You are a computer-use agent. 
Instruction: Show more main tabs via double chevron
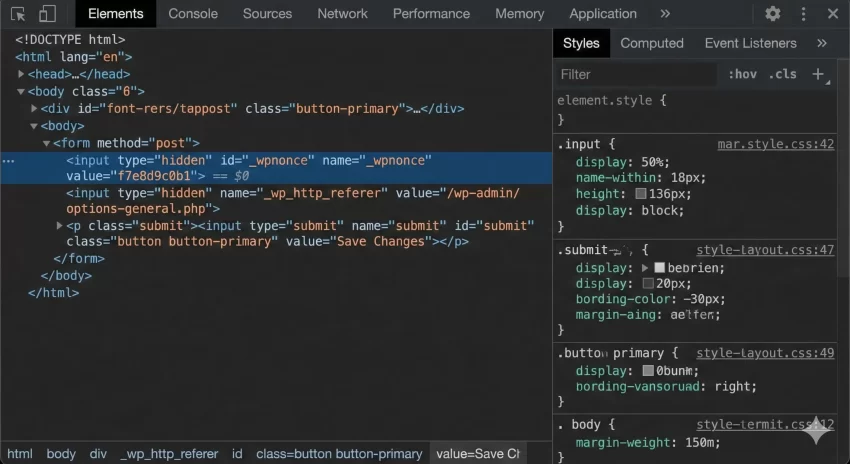(665, 14)
